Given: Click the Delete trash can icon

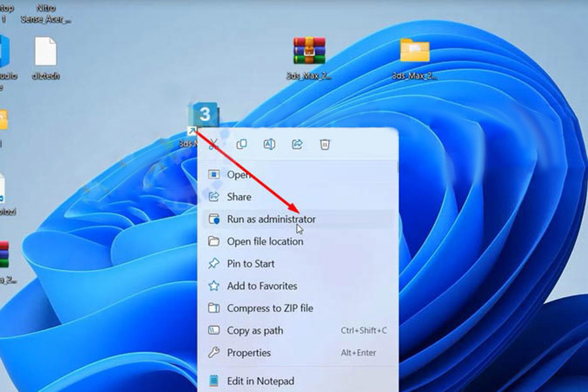Looking at the screenshot, I should click(x=325, y=144).
